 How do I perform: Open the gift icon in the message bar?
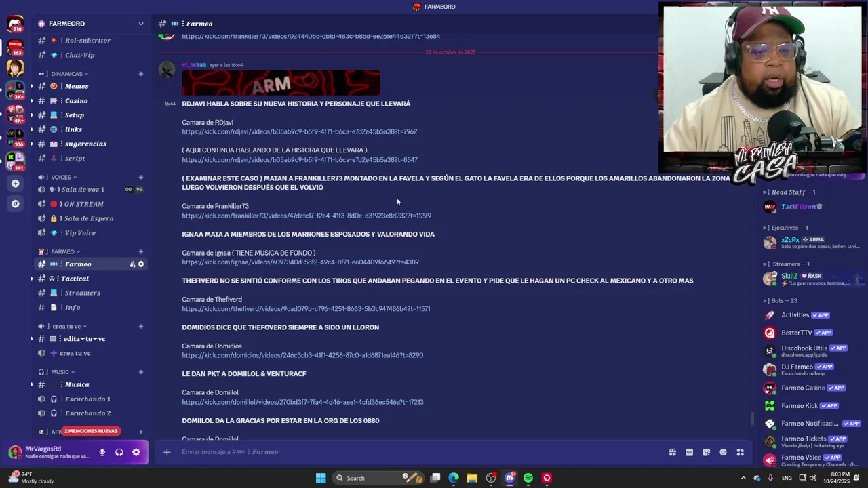pyautogui.click(x=672, y=452)
